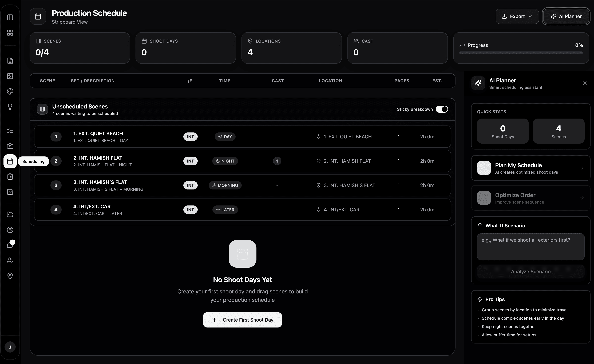Expand the Optimize Order option
Screen dimensions: 594x364
581,198
